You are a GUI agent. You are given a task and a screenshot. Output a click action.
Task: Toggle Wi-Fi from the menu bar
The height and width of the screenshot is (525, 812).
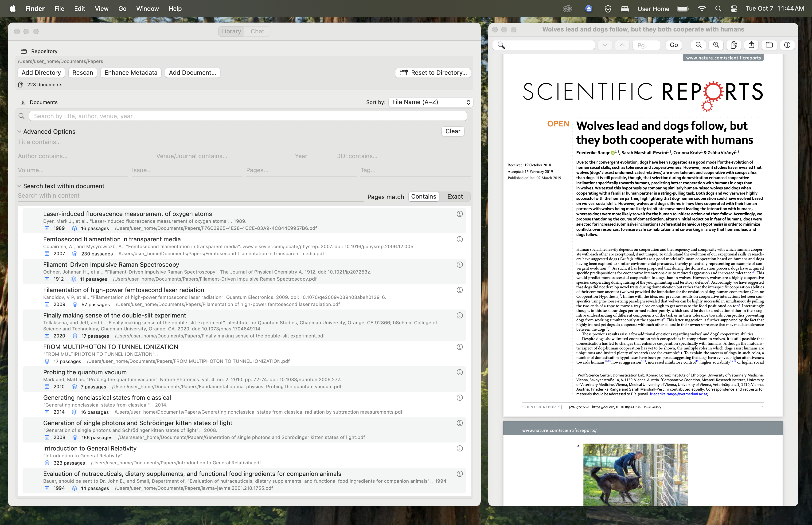tap(702, 8)
